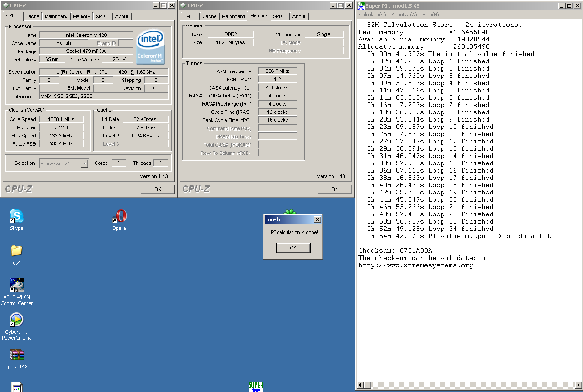The width and height of the screenshot is (583, 392).
Task: Open SPD tab in Memory CPU-Z window
Action: point(278,16)
